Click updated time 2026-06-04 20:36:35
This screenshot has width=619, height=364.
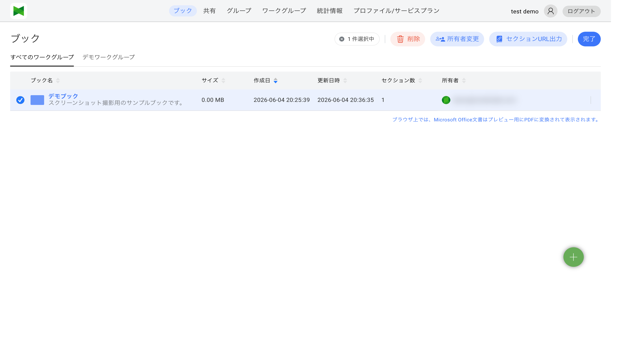click(345, 100)
